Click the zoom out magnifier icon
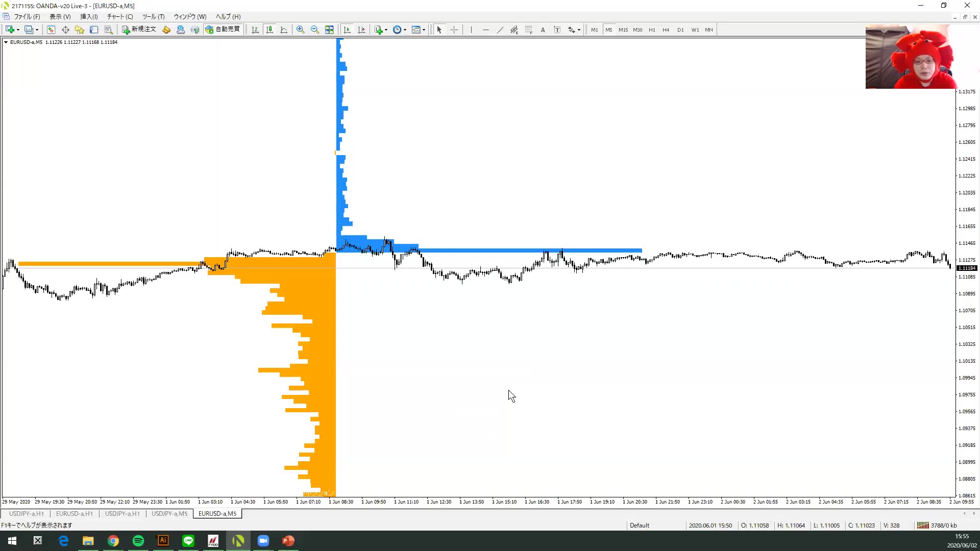 314,30
